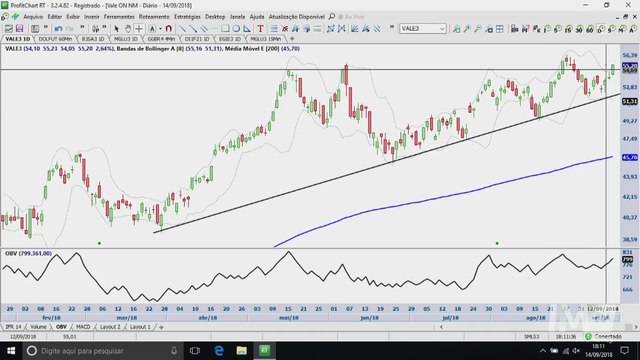This screenshot has width=640, height=360.
Task: Add a new chart tab with plus button
Action: coord(292,39)
